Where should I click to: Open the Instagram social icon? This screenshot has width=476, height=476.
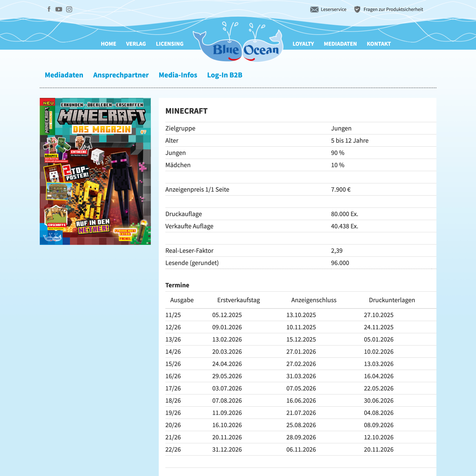pos(69,9)
